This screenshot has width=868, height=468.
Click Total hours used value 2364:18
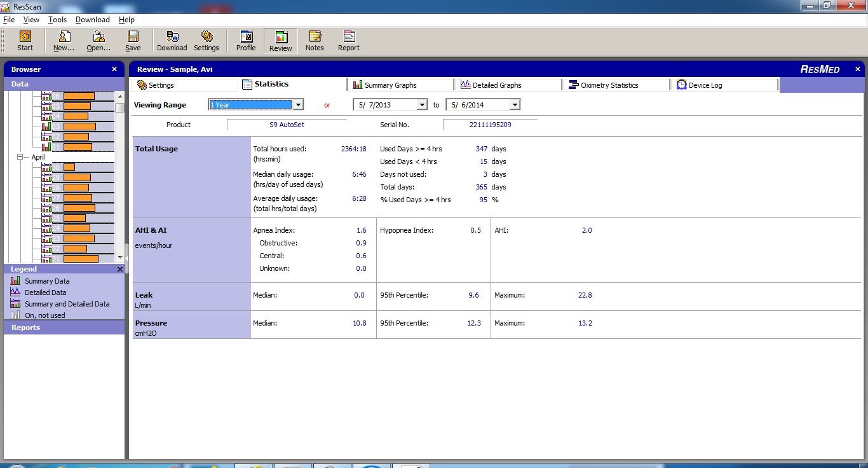[354, 149]
